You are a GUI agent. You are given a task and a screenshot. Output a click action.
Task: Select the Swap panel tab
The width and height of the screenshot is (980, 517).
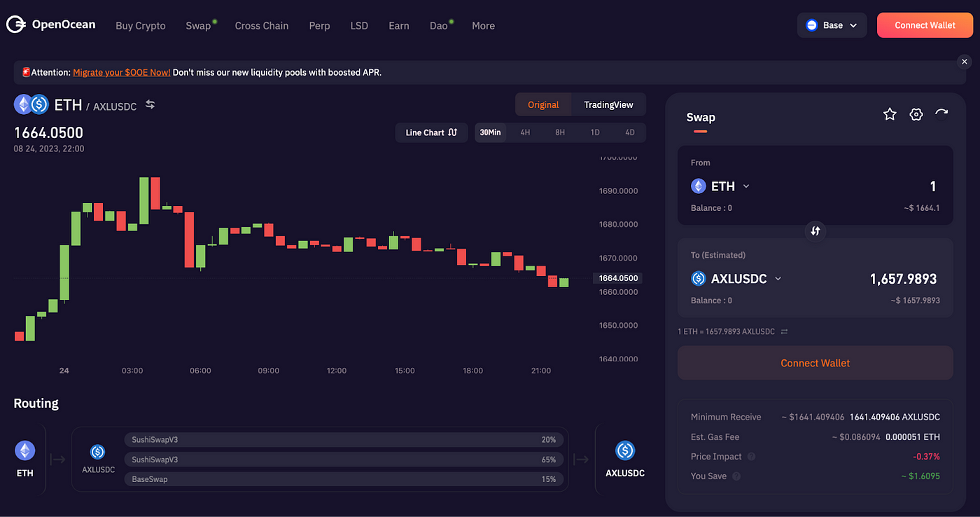[701, 118]
